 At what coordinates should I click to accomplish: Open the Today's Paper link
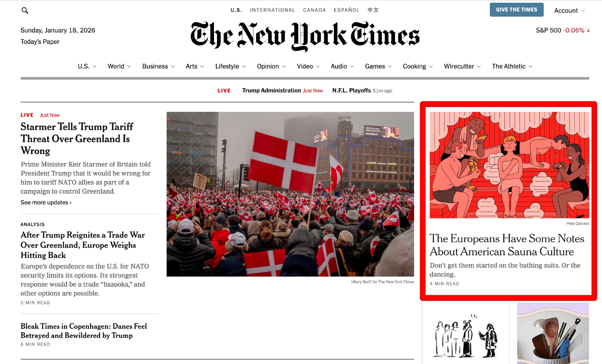[x=40, y=42]
